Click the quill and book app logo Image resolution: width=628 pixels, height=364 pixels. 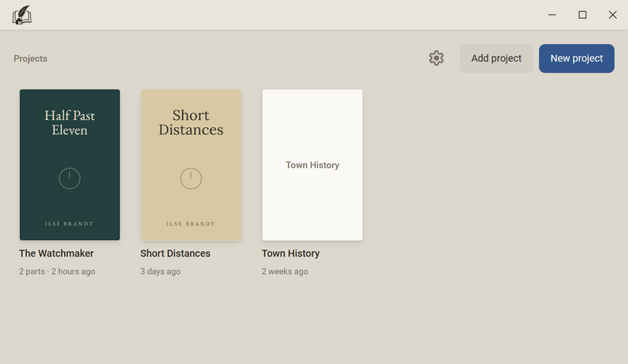(22, 15)
